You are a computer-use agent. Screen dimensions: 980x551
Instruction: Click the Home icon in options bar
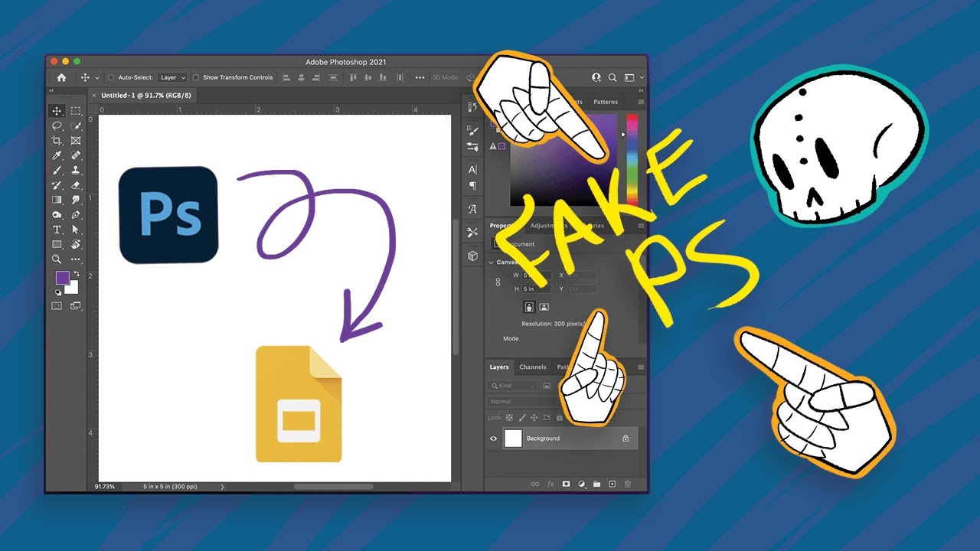point(61,77)
